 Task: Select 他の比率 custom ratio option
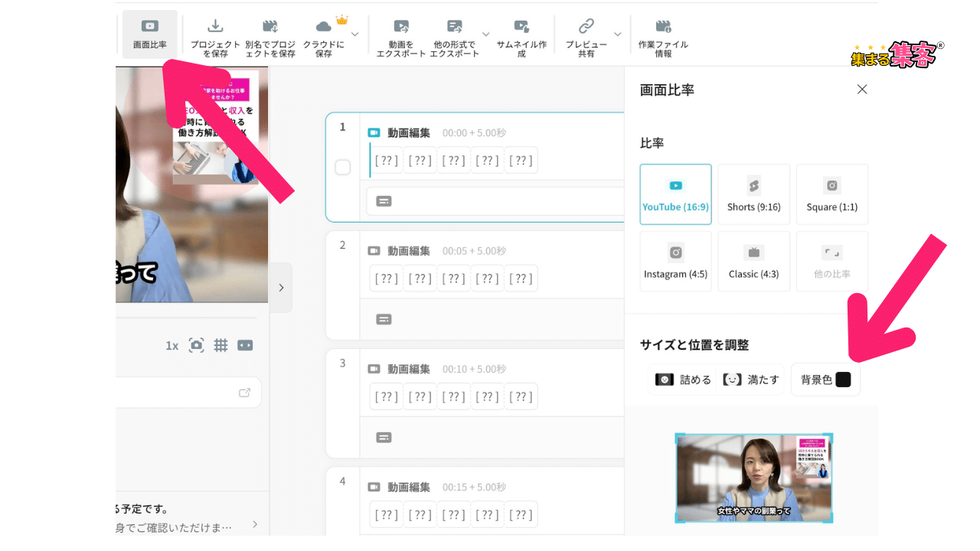coord(832,261)
